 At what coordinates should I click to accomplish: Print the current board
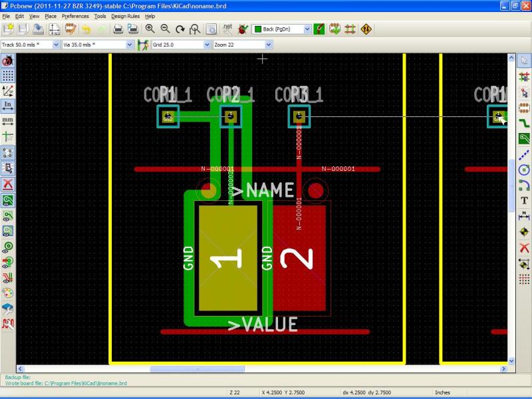tap(116, 29)
